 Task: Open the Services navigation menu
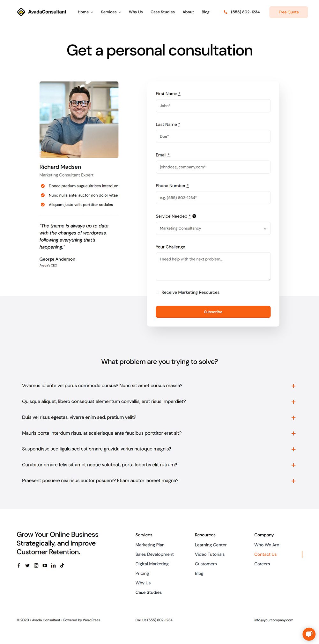(111, 12)
